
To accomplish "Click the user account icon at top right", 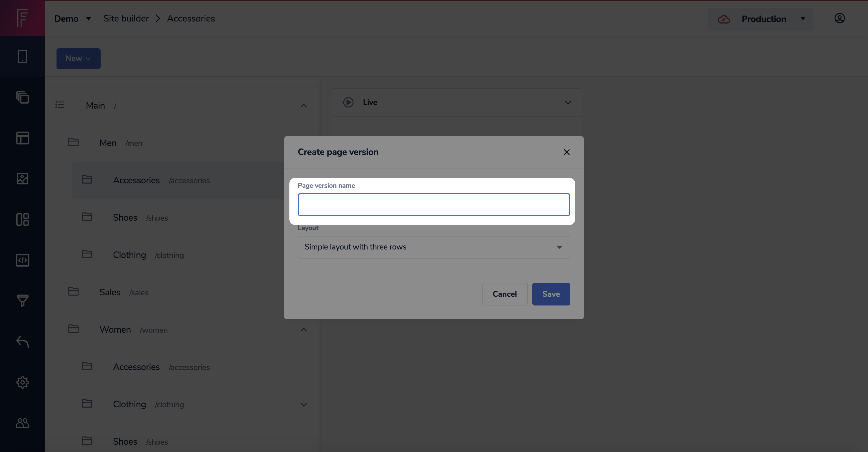I will [x=839, y=18].
